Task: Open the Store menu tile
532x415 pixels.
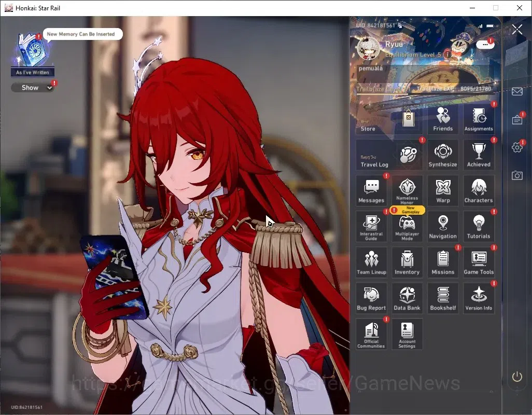Action: point(389,119)
